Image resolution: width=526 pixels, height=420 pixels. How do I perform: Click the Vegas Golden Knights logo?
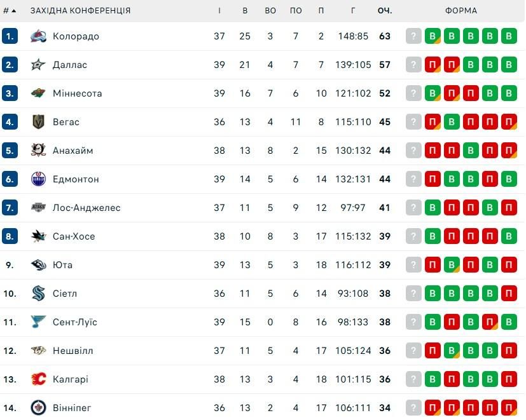pos(39,122)
